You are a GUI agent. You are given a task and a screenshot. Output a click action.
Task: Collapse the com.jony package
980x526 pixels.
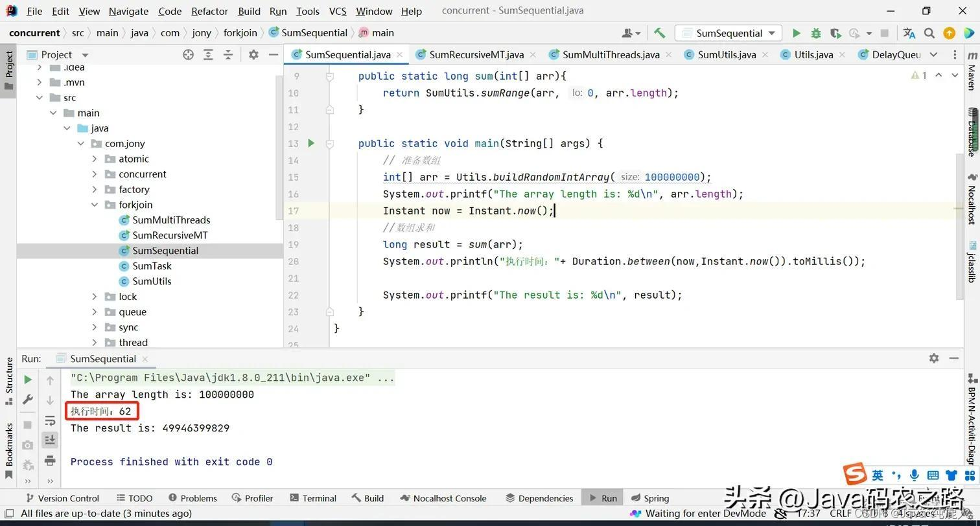[80, 144]
